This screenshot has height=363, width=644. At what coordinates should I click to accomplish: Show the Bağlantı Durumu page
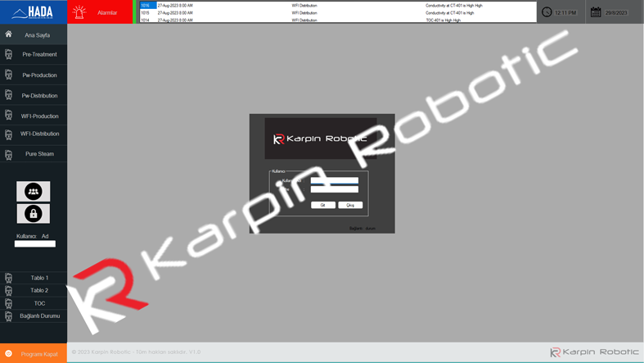point(34,316)
